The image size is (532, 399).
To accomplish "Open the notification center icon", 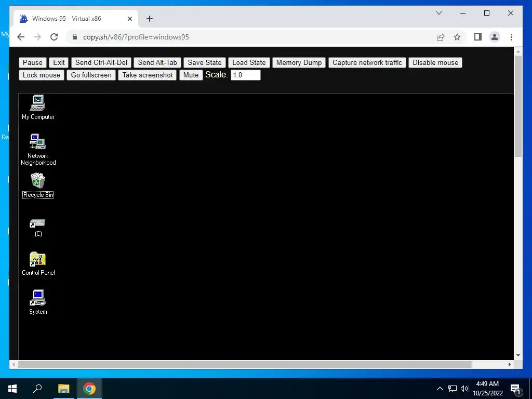I will (x=516, y=389).
